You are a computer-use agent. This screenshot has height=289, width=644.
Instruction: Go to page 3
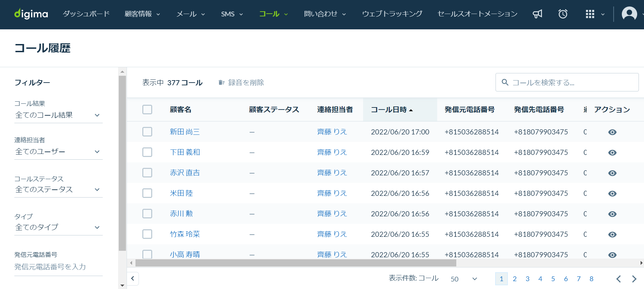click(528, 279)
